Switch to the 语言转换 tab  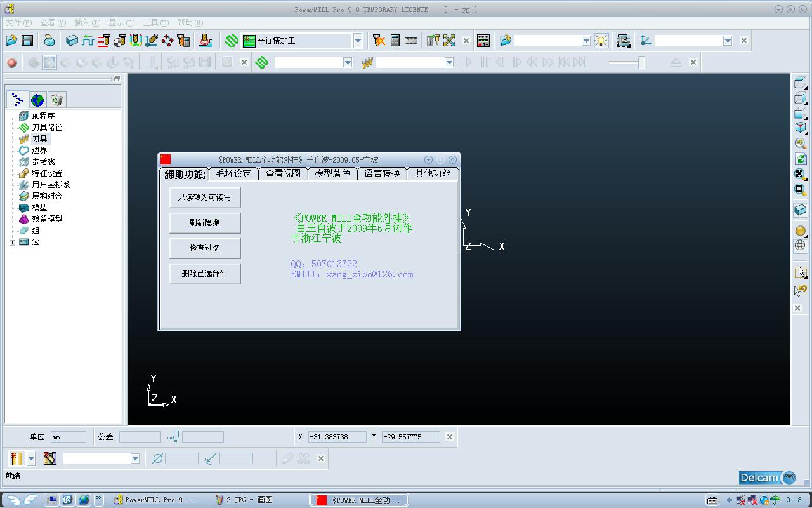click(382, 173)
